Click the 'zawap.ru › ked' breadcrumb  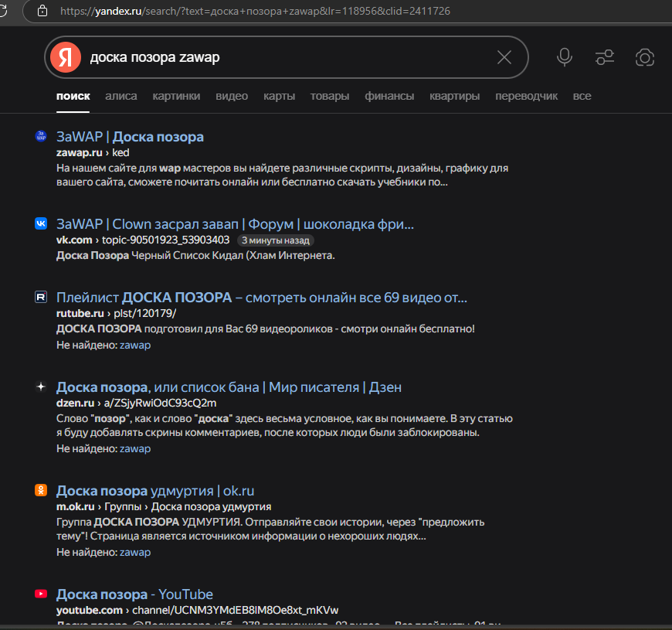[x=93, y=153]
